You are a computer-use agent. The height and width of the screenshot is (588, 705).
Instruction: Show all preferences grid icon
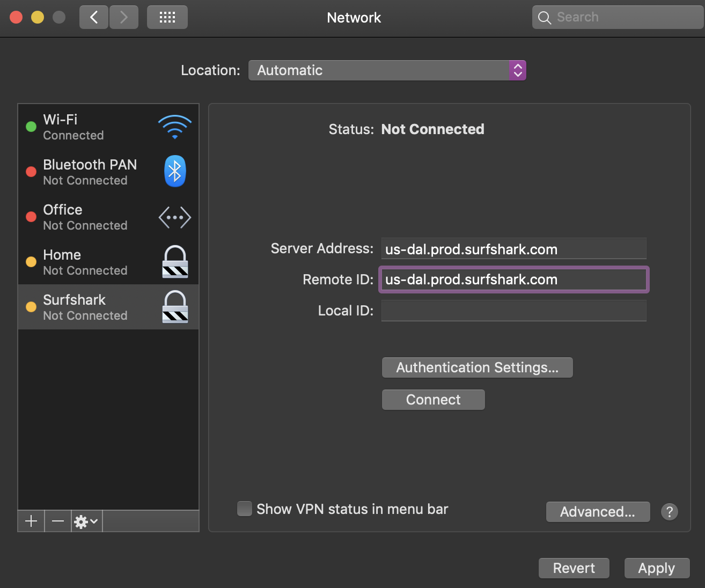pos(167,17)
